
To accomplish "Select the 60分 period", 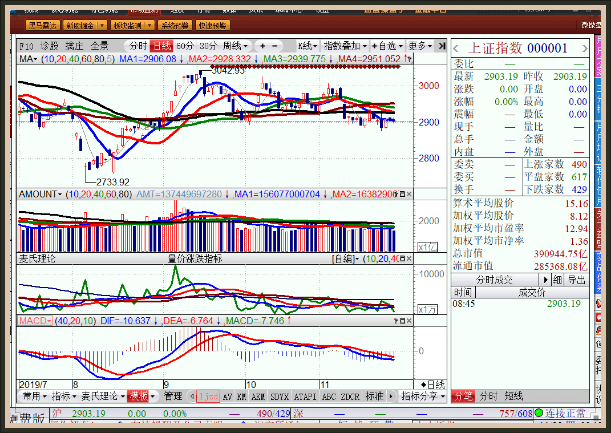I will (x=185, y=46).
